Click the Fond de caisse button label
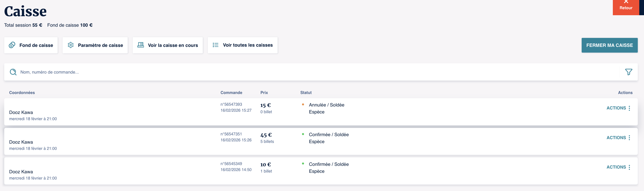The height and width of the screenshot is (191, 644). (x=36, y=45)
